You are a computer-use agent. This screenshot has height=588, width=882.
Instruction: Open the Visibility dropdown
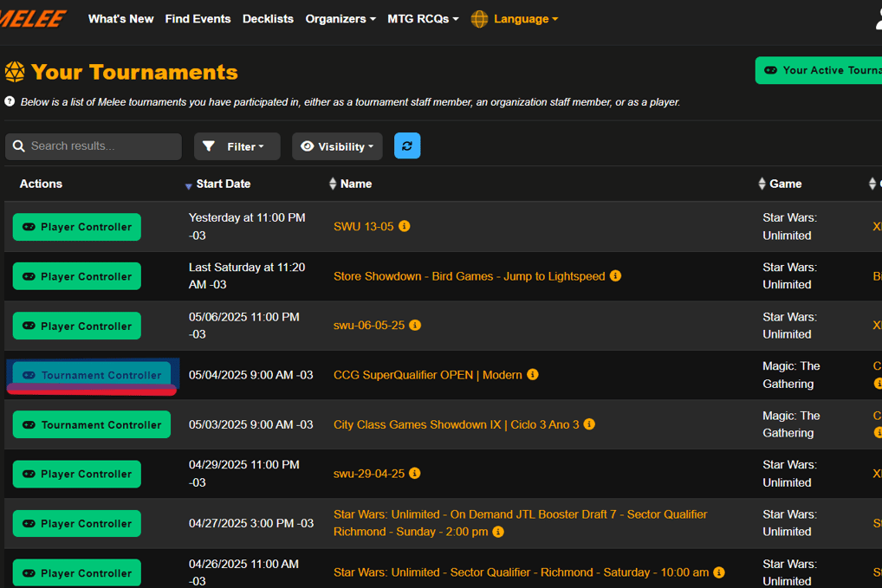(x=337, y=146)
